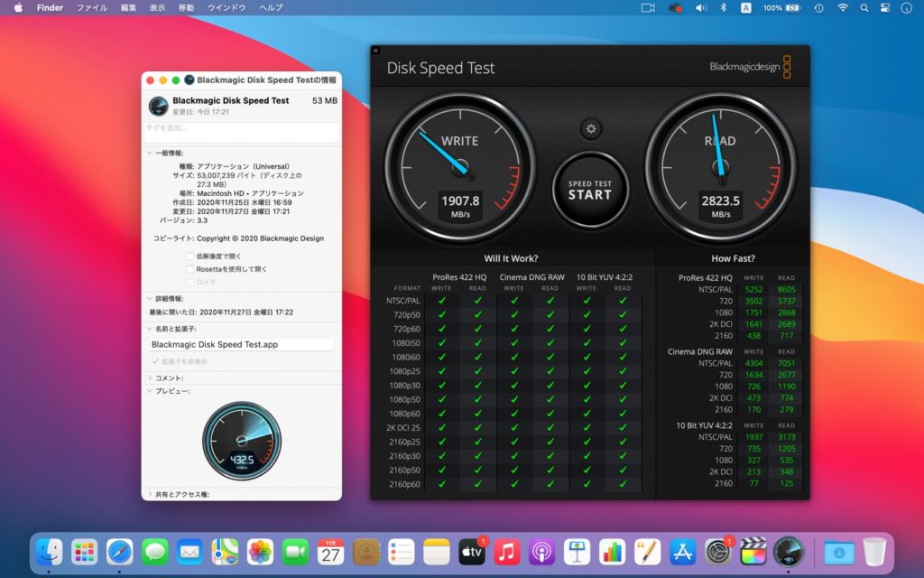Collapse the 一般情報 section
The image size is (924, 578).
pyautogui.click(x=150, y=153)
